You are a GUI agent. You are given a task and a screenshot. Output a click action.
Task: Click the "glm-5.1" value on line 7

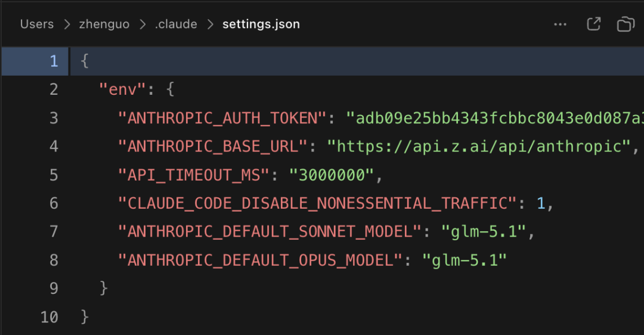point(484,231)
